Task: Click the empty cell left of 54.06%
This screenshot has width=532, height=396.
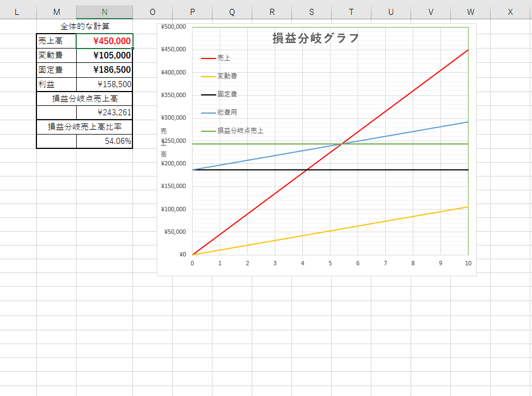Action: point(56,141)
